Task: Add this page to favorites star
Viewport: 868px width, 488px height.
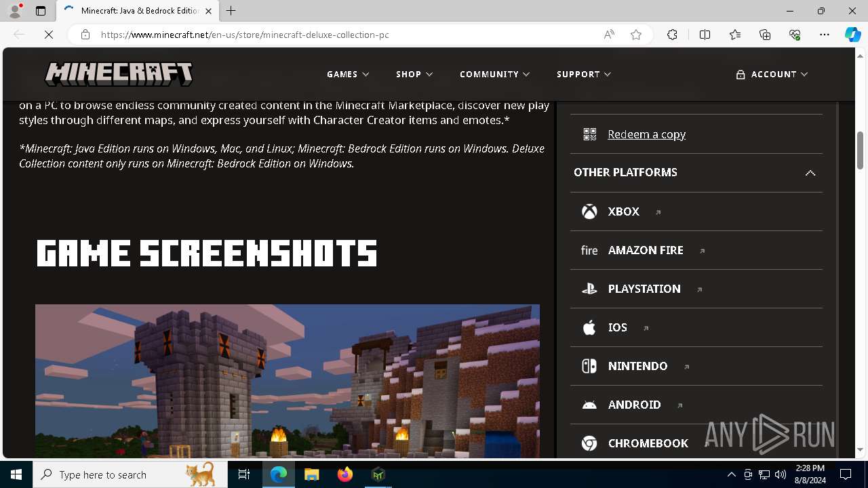Action: click(636, 35)
